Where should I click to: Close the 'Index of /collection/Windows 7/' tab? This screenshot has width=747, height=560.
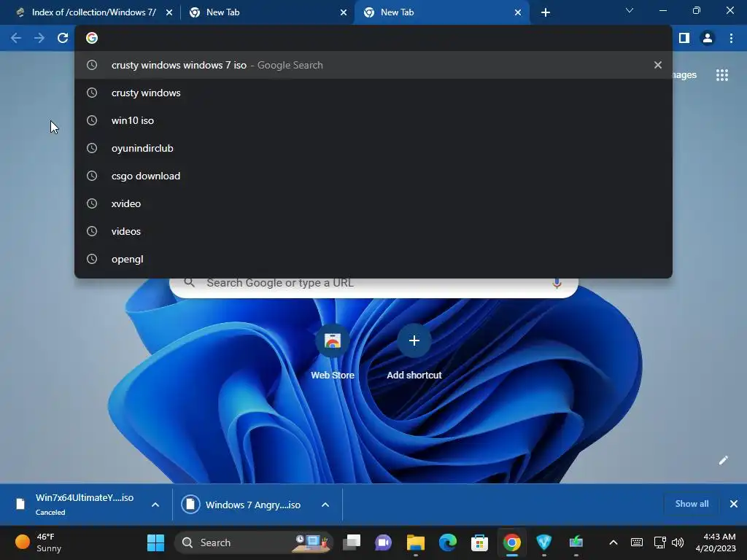click(169, 12)
